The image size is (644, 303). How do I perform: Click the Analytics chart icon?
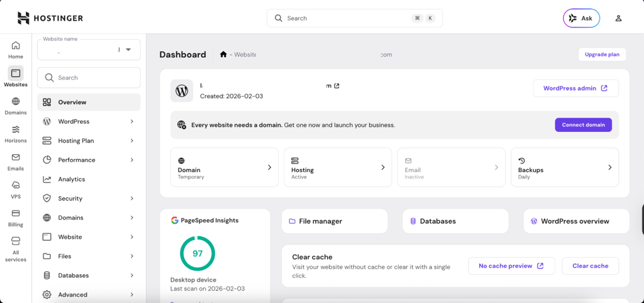pyautogui.click(x=47, y=179)
